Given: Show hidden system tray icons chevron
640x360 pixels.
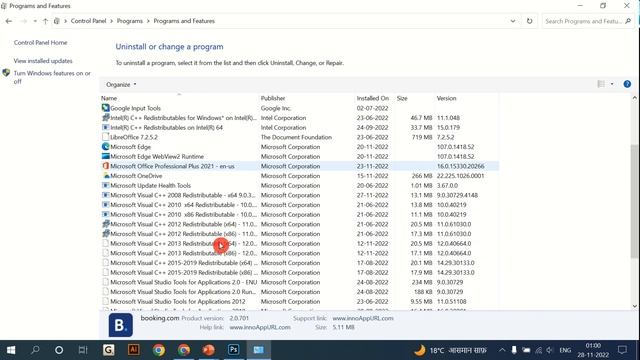Looking at the screenshot, I should coord(502,350).
